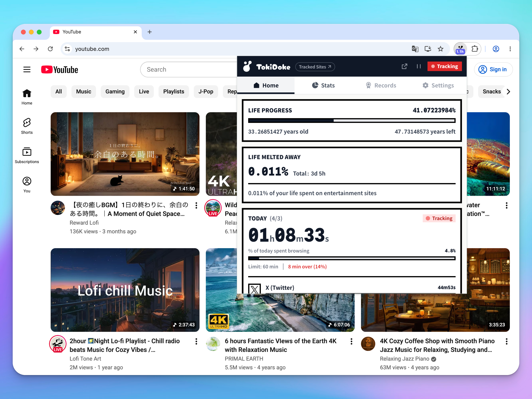Bookmark this page with star icon
This screenshot has height=399, width=532.
(440, 49)
